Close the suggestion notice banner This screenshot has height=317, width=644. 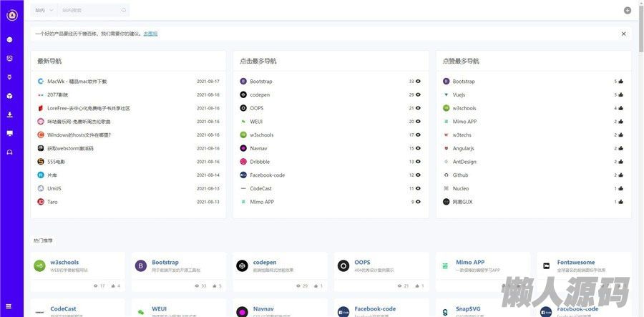pyautogui.click(x=623, y=34)
